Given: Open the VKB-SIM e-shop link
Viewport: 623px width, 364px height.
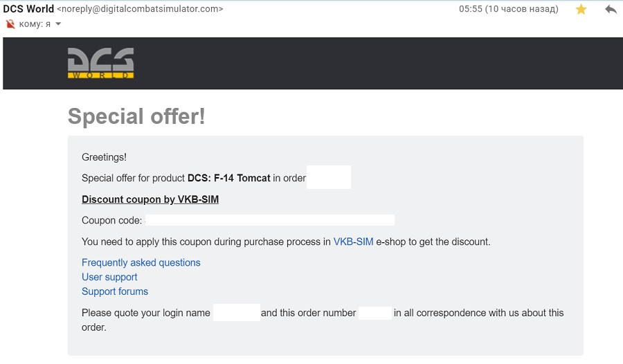Looking at the screenshot, I should [353, 242].
